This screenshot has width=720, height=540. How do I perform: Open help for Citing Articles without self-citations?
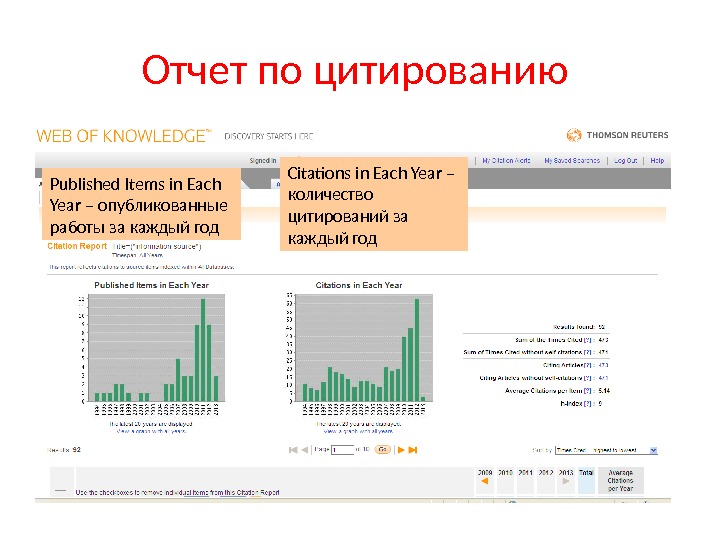click(x=587, y=378)
